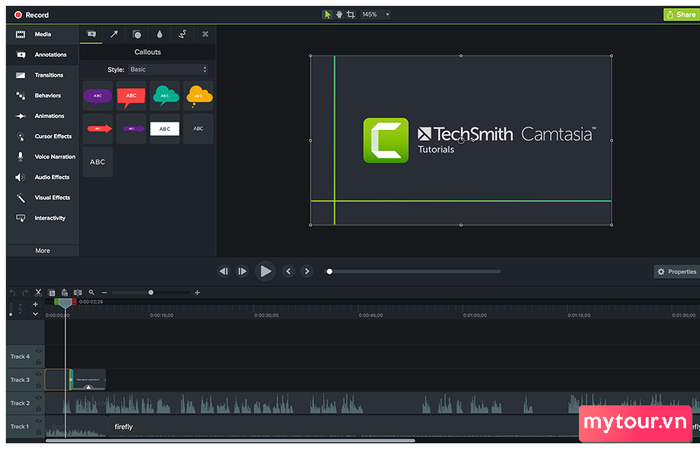Screen dimensions: 700x452
Task: Open the Properties panel
Action: [677, 272]
